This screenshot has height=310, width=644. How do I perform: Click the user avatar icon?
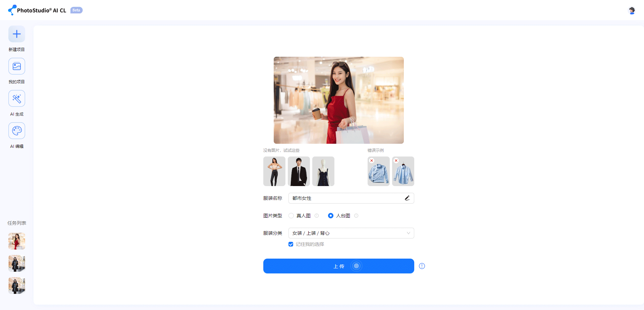[x=632, y=10]
